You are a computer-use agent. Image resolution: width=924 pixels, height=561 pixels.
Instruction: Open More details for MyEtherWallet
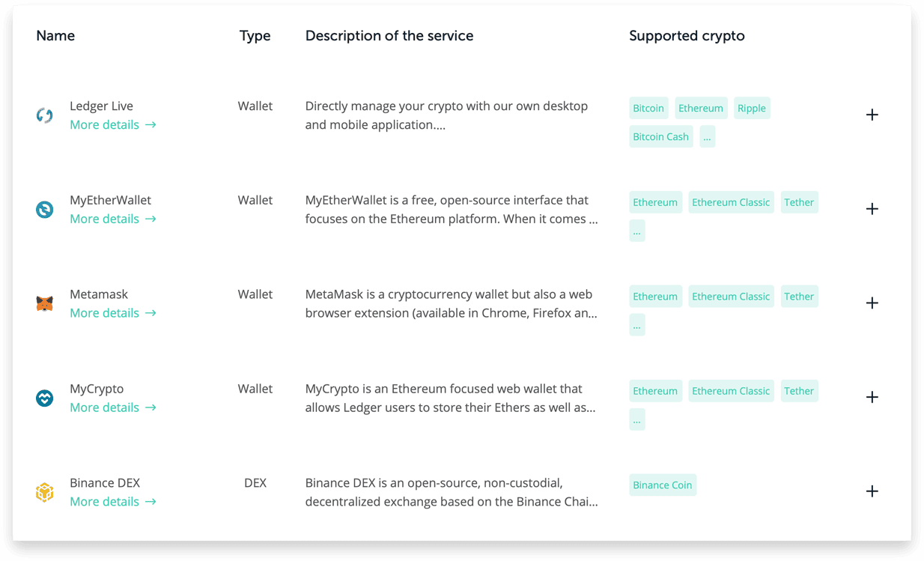[113, 219]
